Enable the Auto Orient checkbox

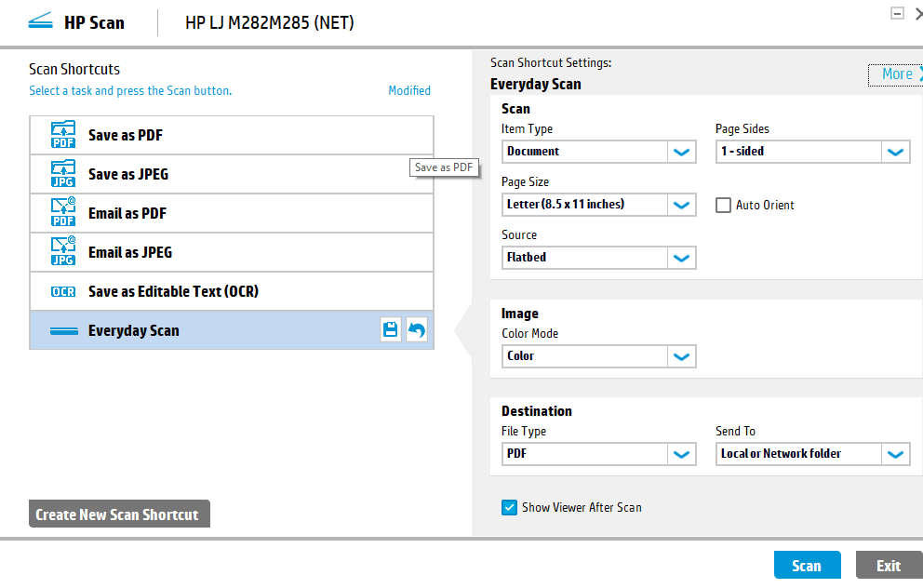(x=723, y=205)
